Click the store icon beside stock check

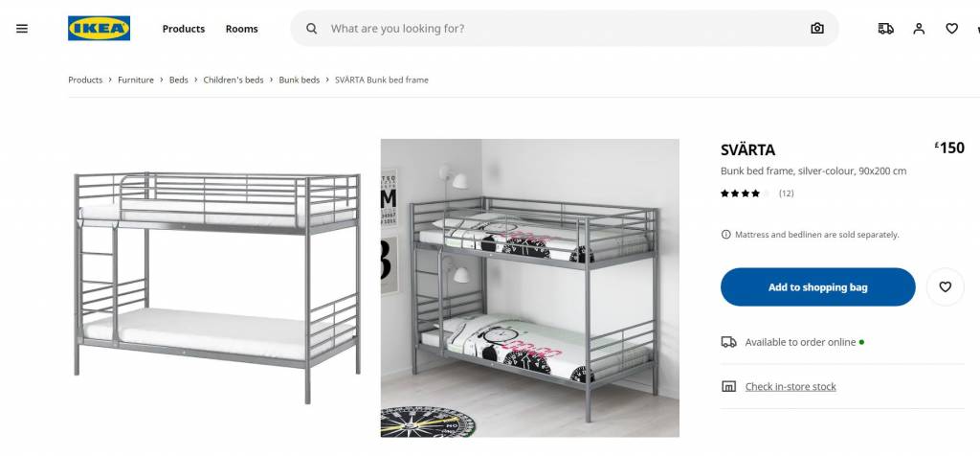(728, 387)
